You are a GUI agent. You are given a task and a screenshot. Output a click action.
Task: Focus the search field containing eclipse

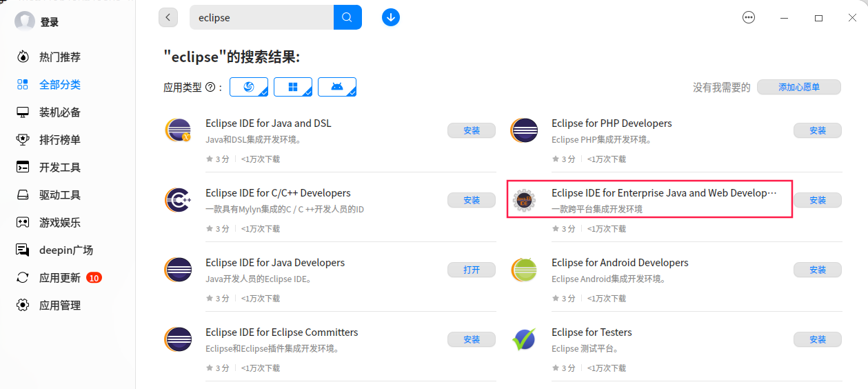point(262,17)
